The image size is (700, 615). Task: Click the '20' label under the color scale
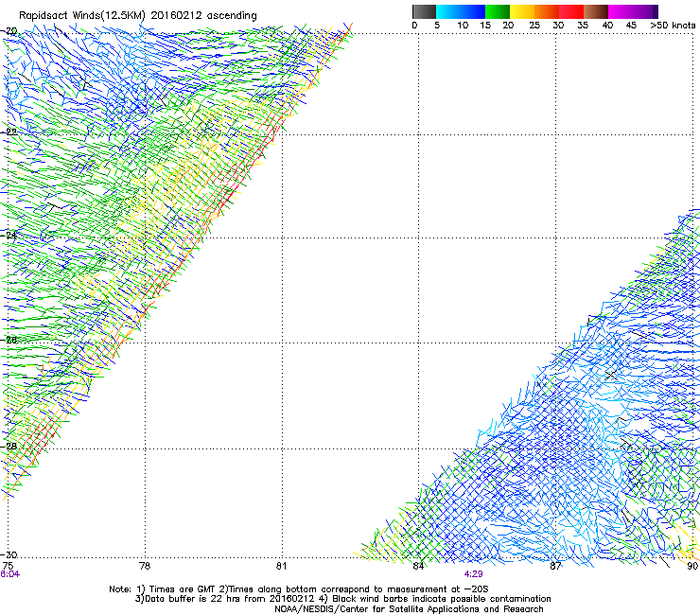click(x=508, y=26)
